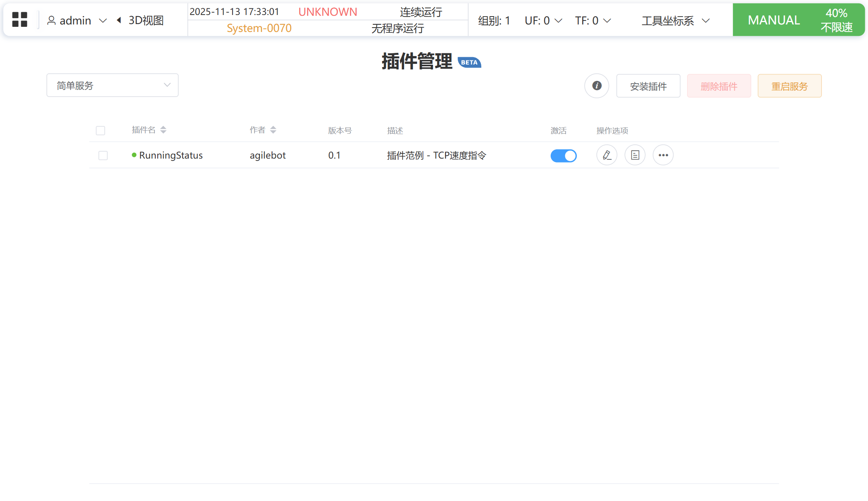Click the green MANUAL mode panel
The width and height of the screenshot is (868, 501).
pyautogui.click(x=773, y=20)
